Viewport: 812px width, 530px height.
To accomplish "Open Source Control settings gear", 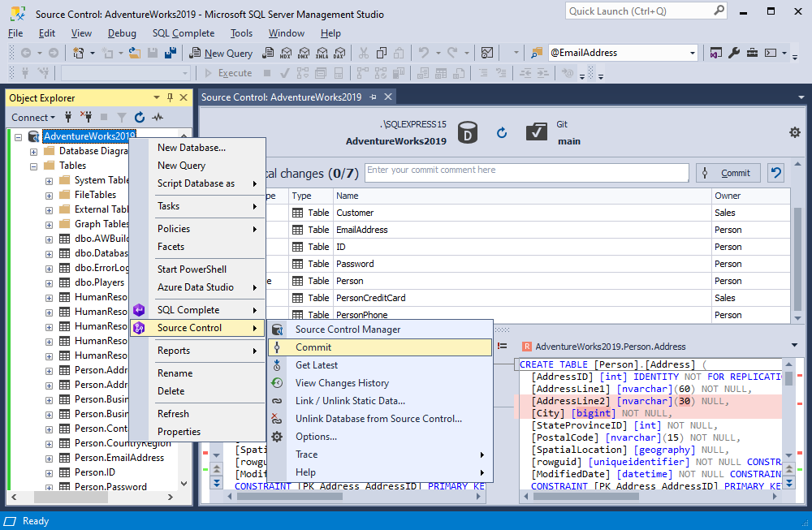I will coord(794,132).
